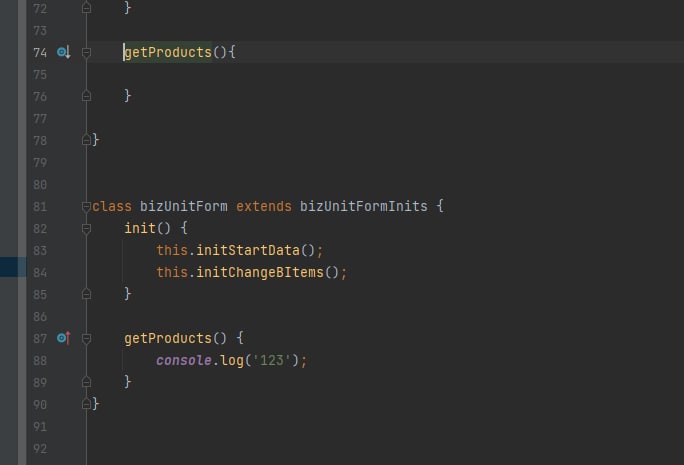Click line number 87 in the gutter

point(40,339)
